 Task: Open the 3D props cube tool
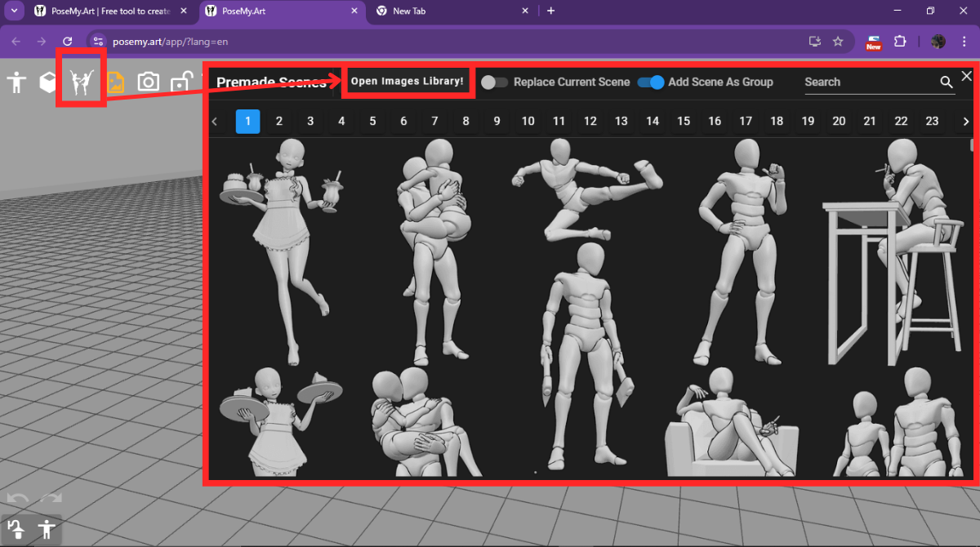tap(47, 82)
